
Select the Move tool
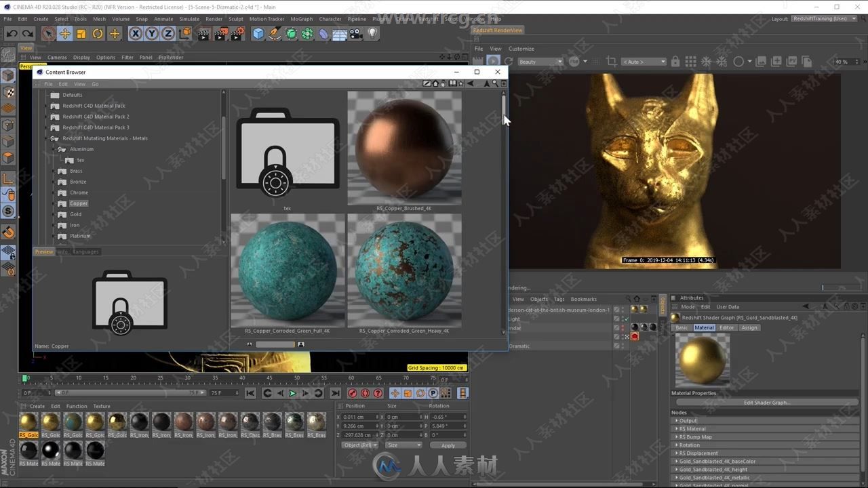(x=65, y=34)
